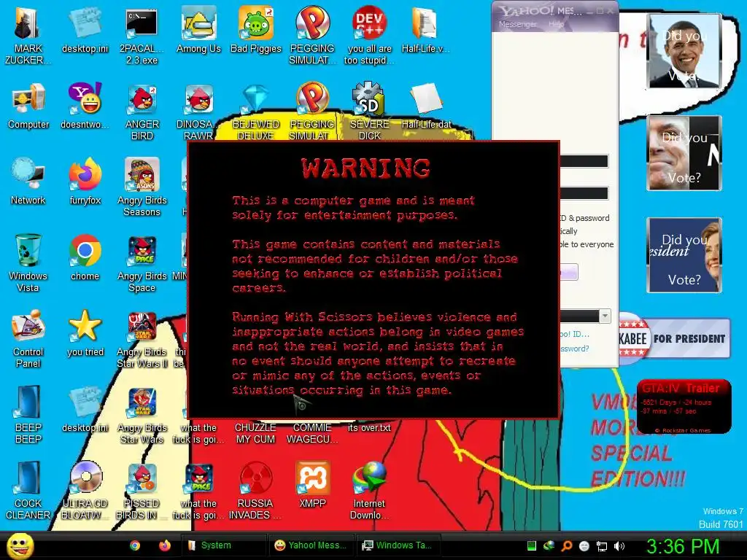Launch the ANGER BIRD shortcut

(142, 111)
